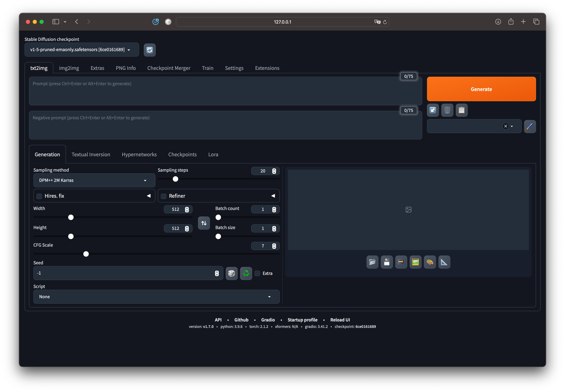Open Safari downloads icon

[498, 22]
